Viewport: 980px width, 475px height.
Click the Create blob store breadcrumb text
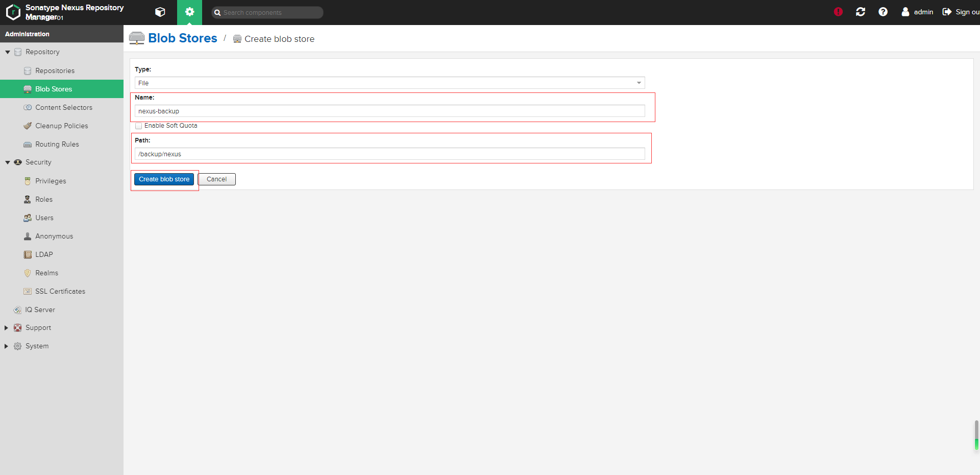tap(279, 39)
